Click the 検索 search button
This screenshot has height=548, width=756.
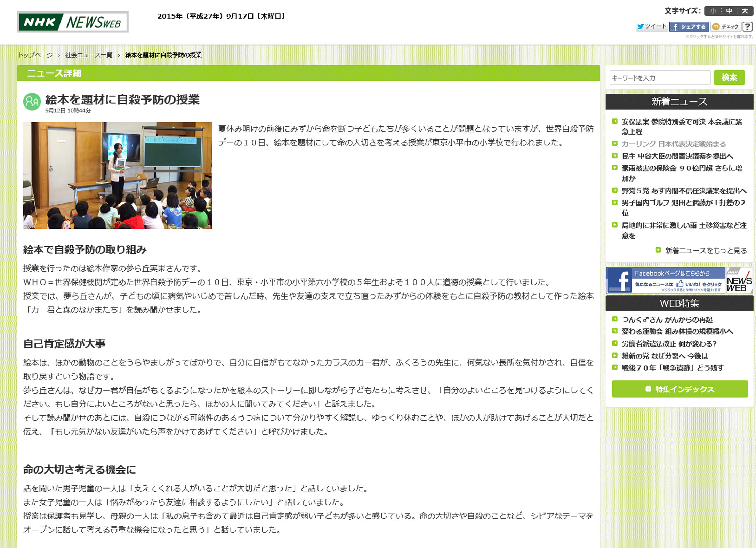click(x=729, y=77)
